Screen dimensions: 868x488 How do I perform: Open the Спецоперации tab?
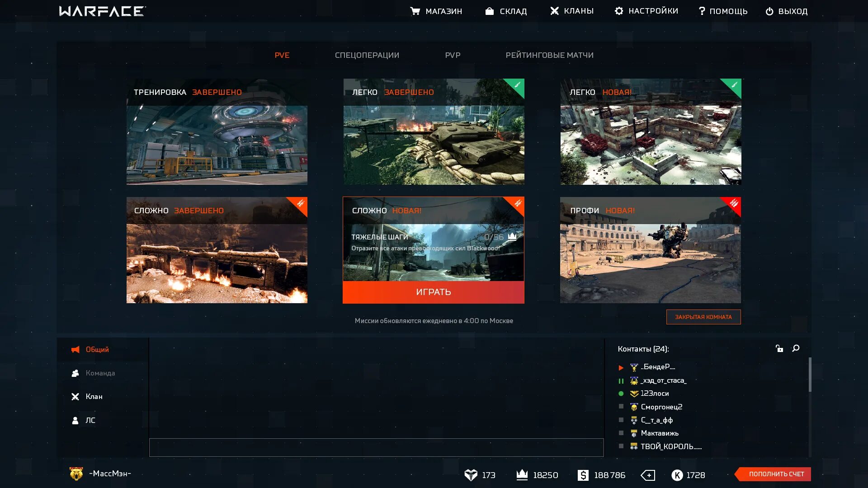(x=367, y=55)
